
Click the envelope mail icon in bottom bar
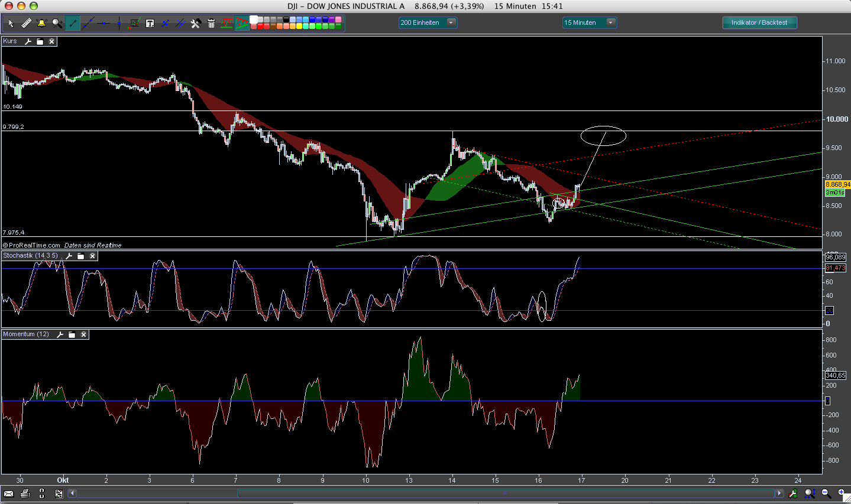pyautogui.click(x=8, y=493)
